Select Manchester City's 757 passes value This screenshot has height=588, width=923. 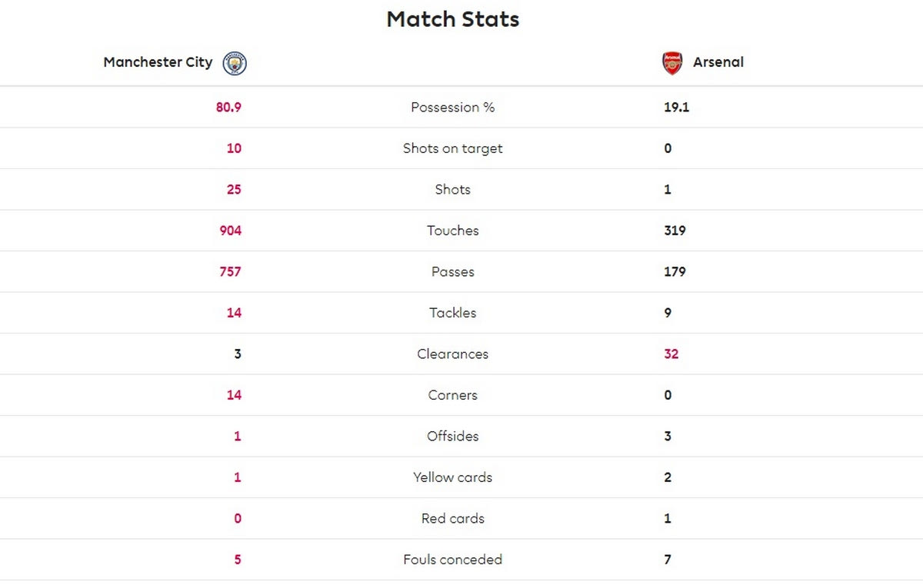(230, 272)
